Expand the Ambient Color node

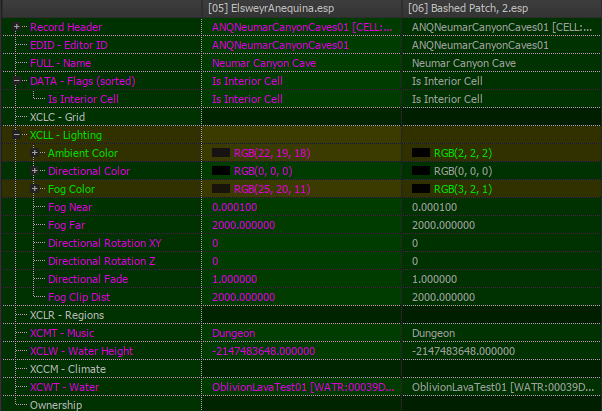click(x=35, y=153)
